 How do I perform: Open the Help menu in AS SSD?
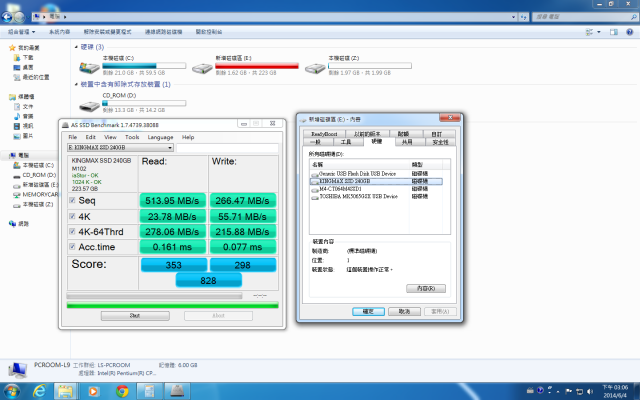tap(188, 137)
